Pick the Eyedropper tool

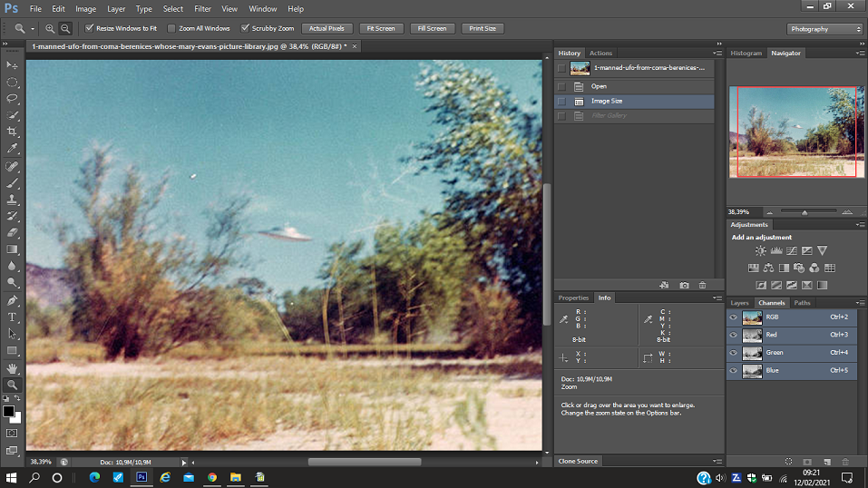(13, 149)
